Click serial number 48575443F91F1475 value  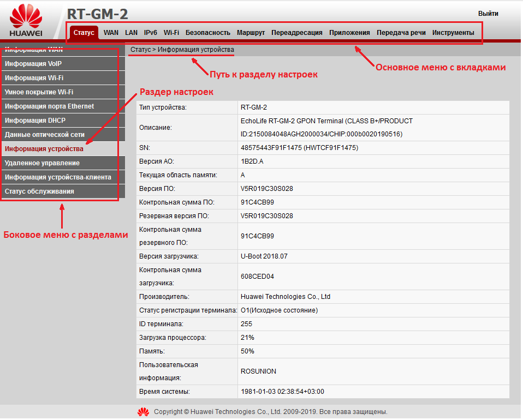(299, 148)
